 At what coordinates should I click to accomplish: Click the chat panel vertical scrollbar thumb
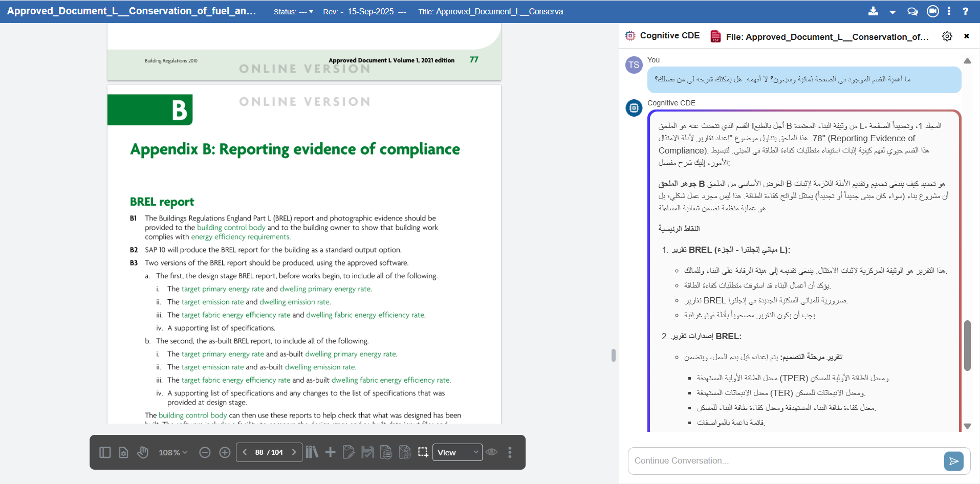[x=967, y=345]
